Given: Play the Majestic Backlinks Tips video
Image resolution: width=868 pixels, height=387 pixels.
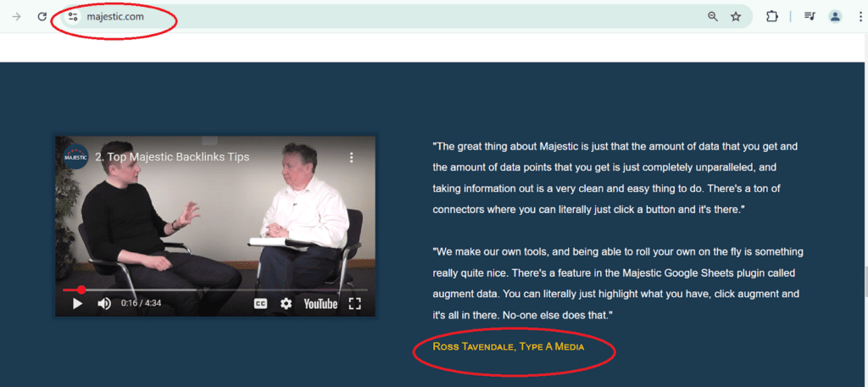Looking at the screenshot, I should point(77,304).
